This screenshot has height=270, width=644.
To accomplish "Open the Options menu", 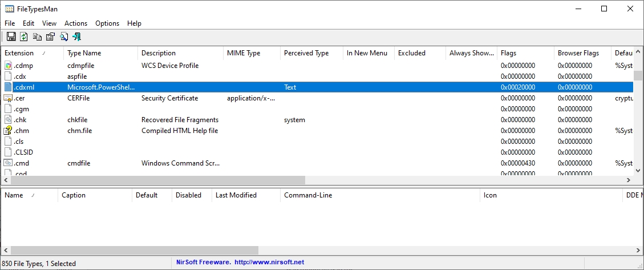I will click(107, 23).
